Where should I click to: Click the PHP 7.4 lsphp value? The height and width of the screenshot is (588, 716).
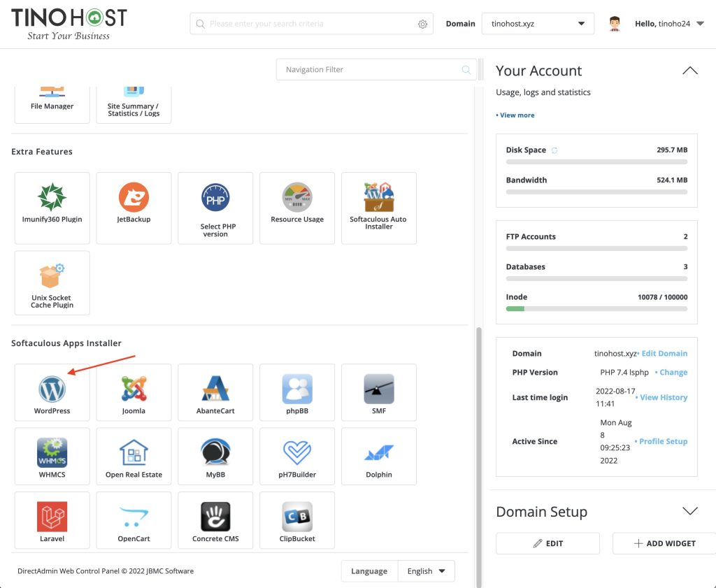point(624,372)
